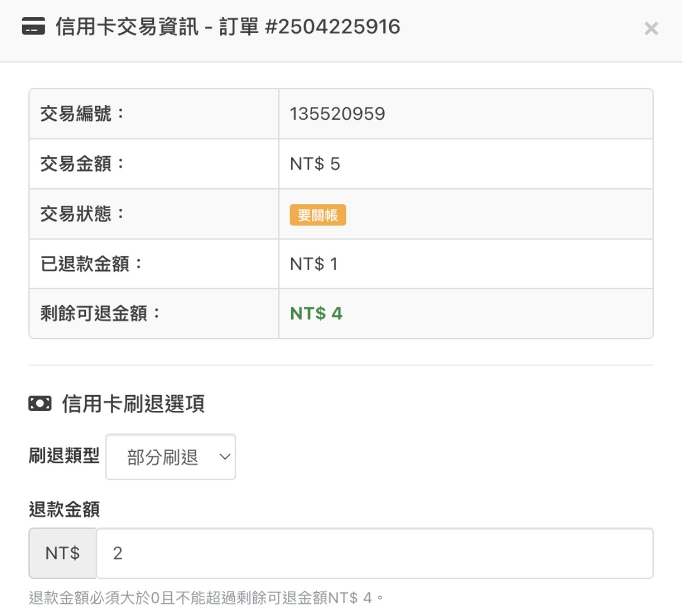Click the green NT$ 4 remaining refundable amount
Viewport: 682px width, 616px height.
tap(316, 314)
